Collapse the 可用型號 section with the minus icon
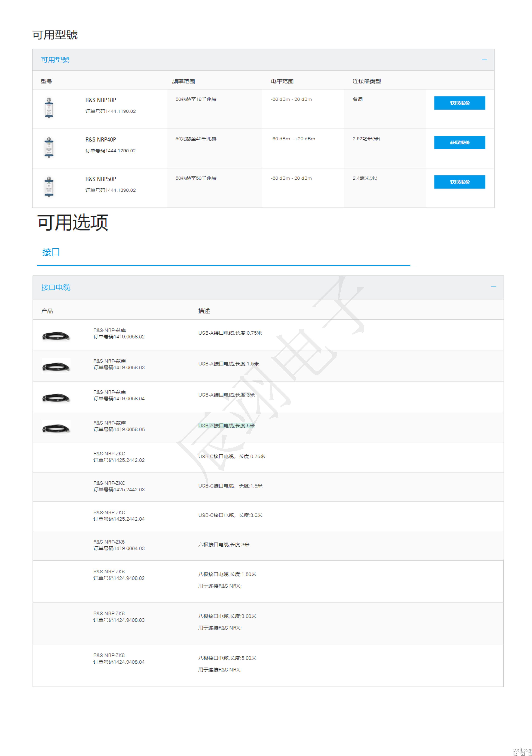The width and height of the screenshot is (532, 756). pyautogui.click(x=484, y=59)
